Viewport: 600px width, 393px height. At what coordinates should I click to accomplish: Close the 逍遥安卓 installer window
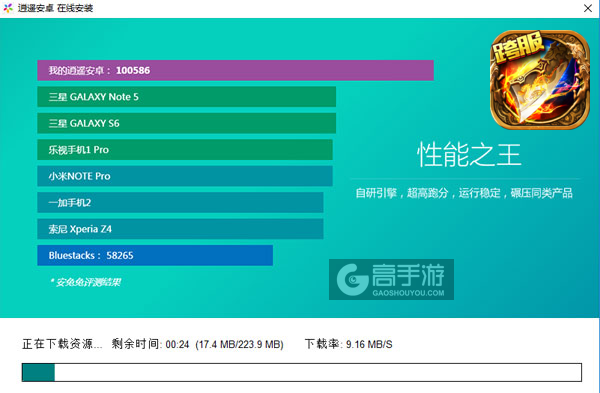click(x=588, y=8)
